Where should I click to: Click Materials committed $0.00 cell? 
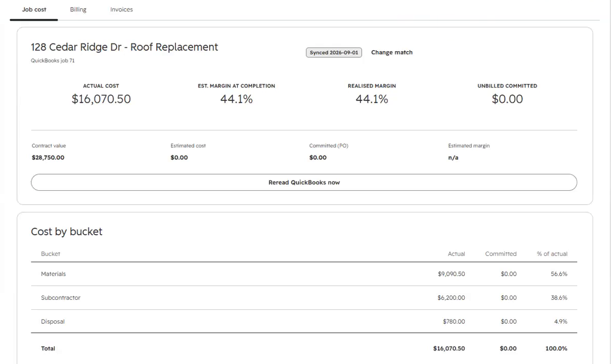click(x=509, y=274)
